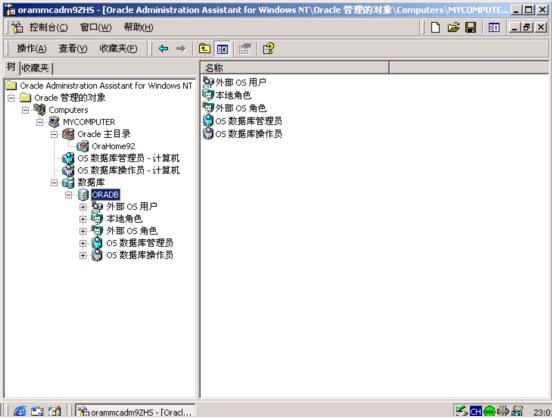This screenshot has width=552, height=418.
Task: Toggle the Show/Hide console tree icon
Action: coord(222,49)
